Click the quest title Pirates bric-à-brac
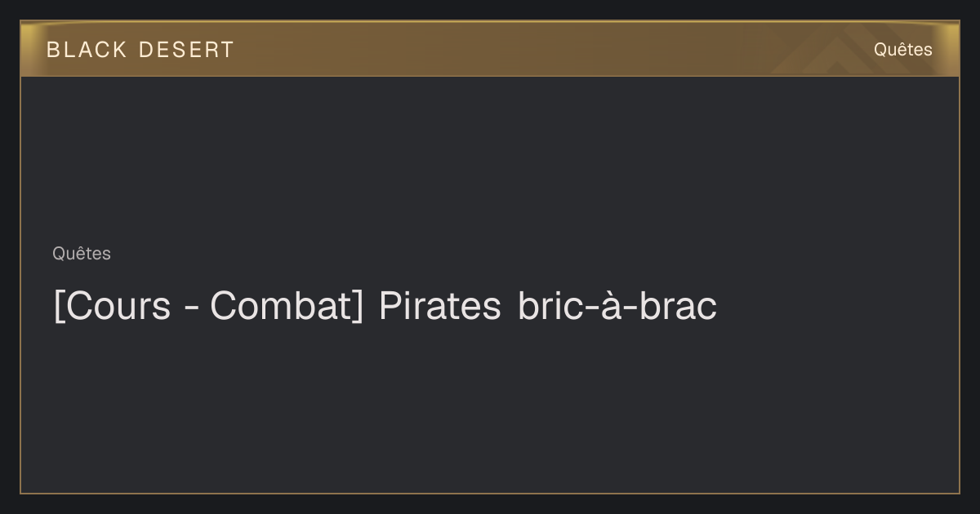Screen dimensions: 980x514 click(x=385, y=307)
